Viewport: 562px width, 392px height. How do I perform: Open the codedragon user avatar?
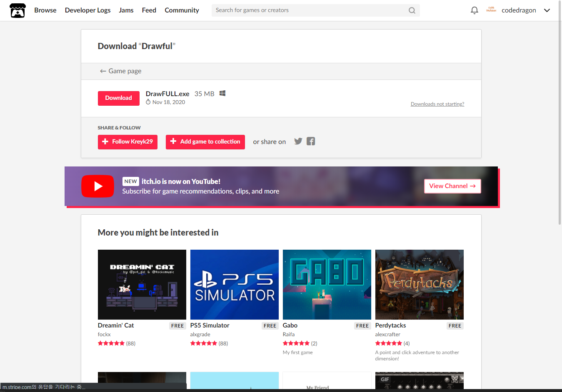(491, 10)
